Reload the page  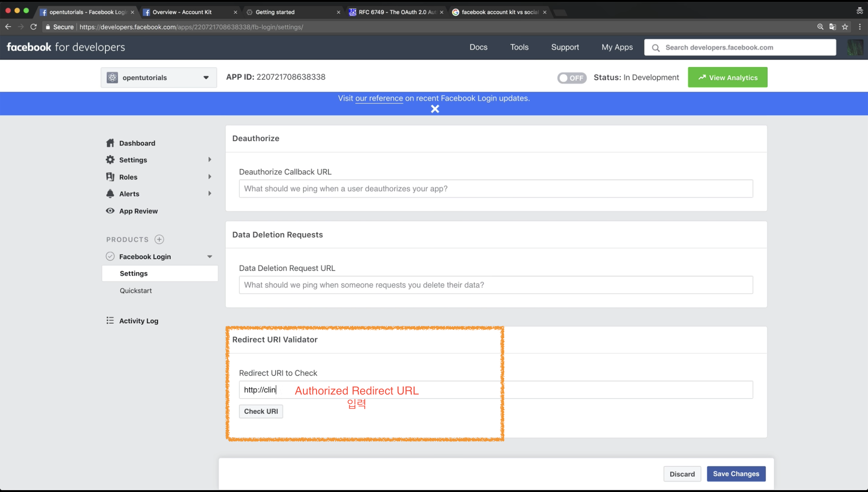click(34, 27)
